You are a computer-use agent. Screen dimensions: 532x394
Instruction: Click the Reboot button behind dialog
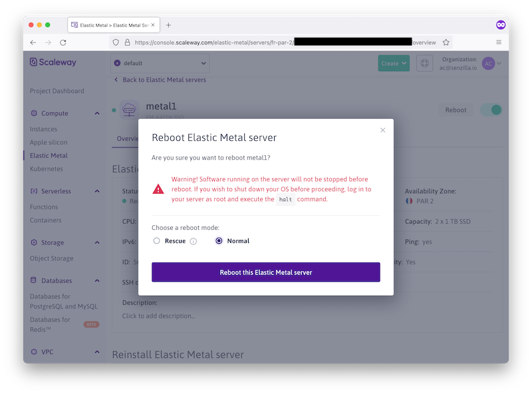456,110
